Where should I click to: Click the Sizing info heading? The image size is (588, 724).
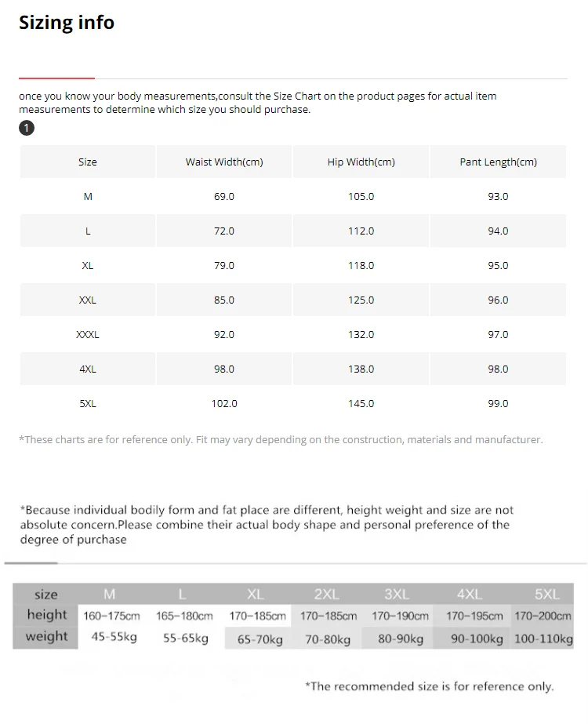[67, 23]
